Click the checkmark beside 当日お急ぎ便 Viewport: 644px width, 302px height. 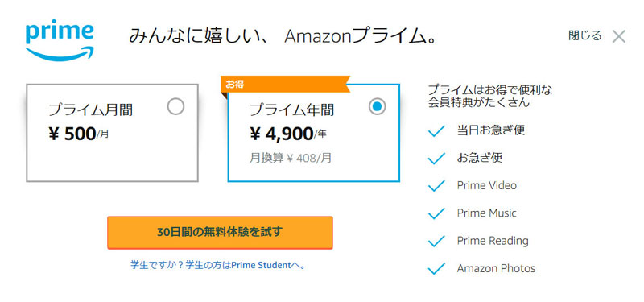(436, 131)
